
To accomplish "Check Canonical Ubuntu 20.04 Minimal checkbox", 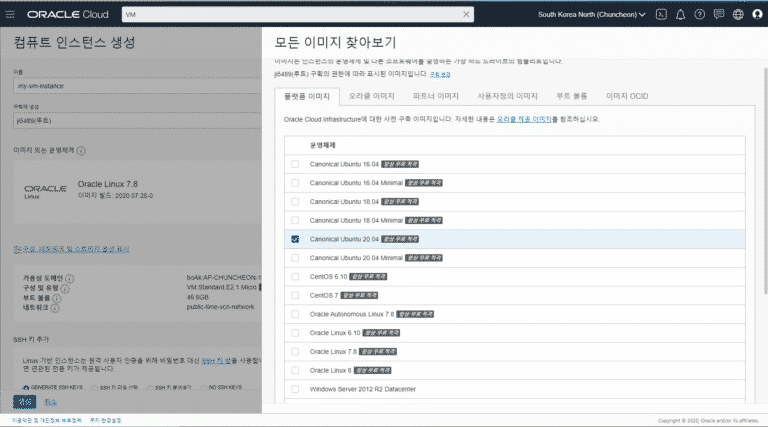I will click(295, 258).
